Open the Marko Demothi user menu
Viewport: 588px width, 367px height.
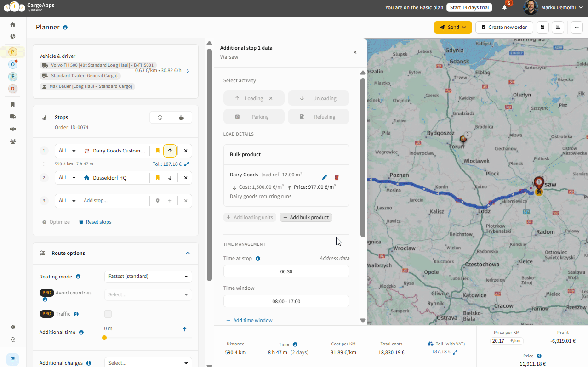pos(553,7)
